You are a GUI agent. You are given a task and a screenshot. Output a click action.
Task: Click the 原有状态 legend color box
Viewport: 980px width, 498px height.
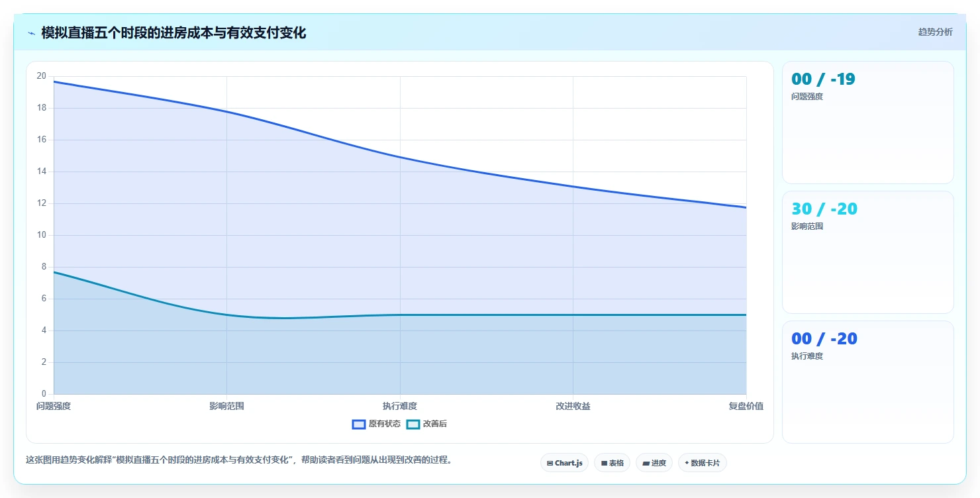click(359, 424)
